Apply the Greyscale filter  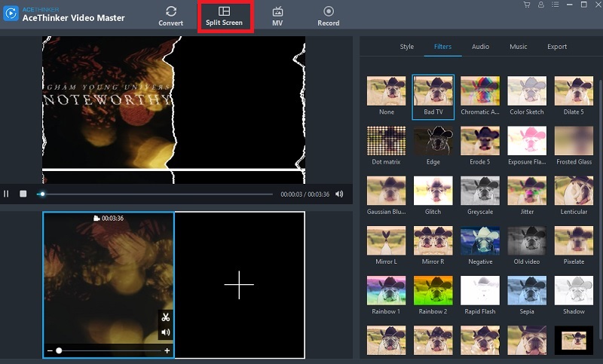480,196
